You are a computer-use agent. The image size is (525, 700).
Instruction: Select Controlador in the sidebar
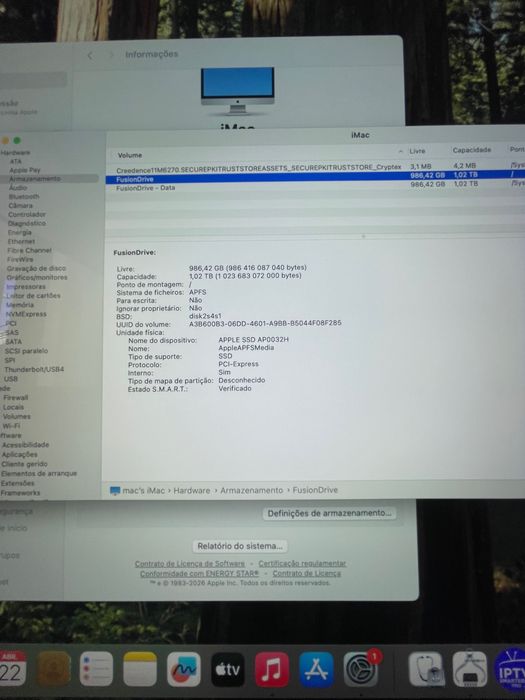27,214
